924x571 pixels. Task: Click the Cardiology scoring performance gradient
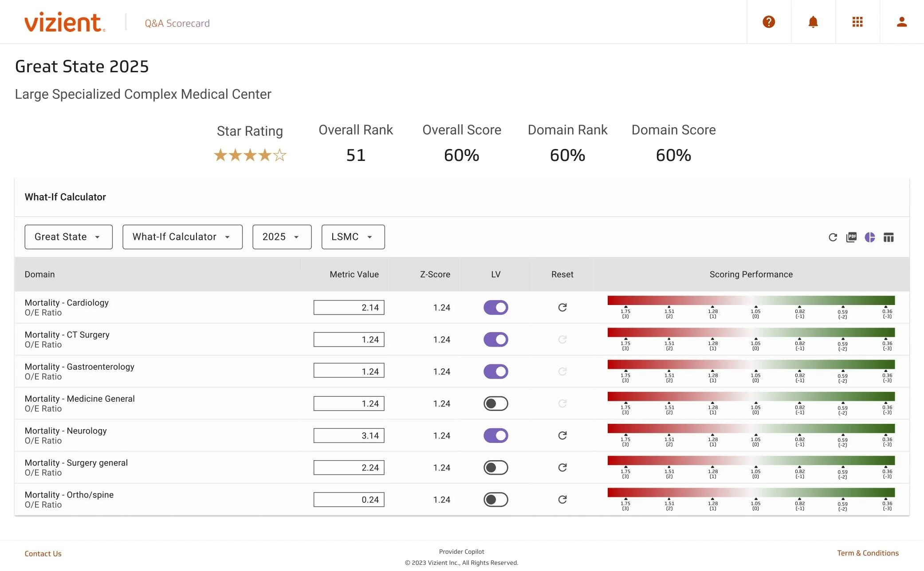(x=751, y=300)
